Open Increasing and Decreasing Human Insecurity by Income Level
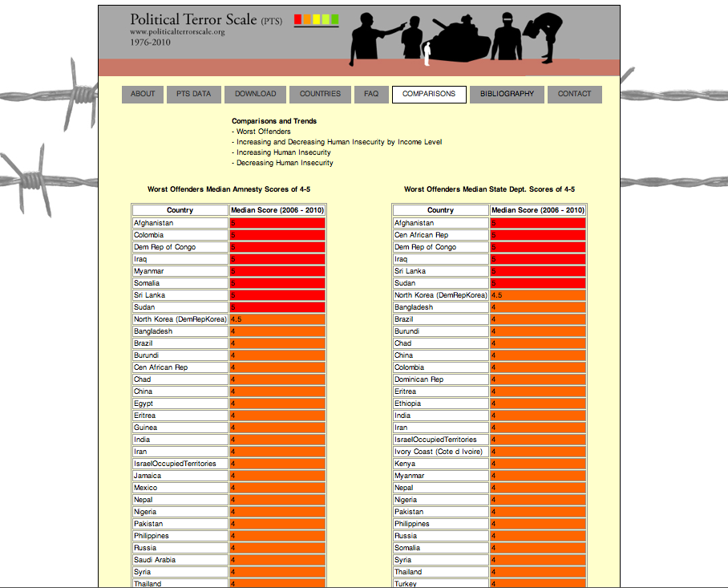Screen dimensions: 728x588 [x=339, y=142]
